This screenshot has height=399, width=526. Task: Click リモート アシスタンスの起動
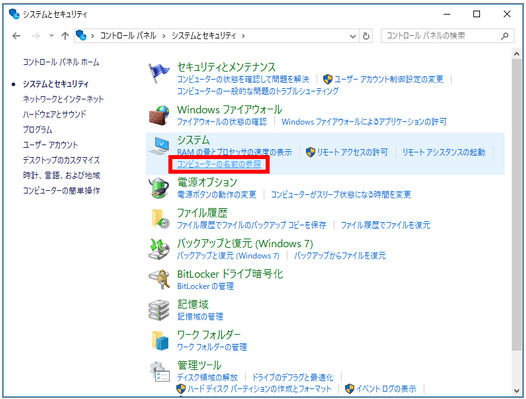pos(444,152)
